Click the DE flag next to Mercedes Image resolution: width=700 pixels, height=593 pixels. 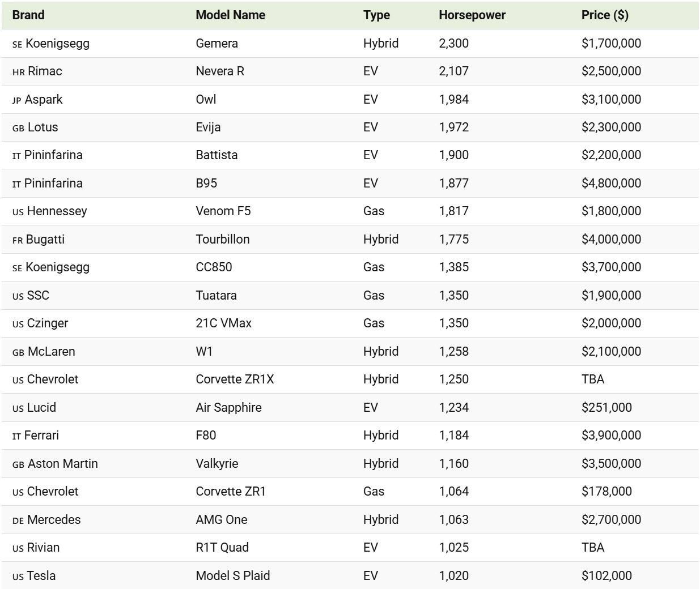18,521
